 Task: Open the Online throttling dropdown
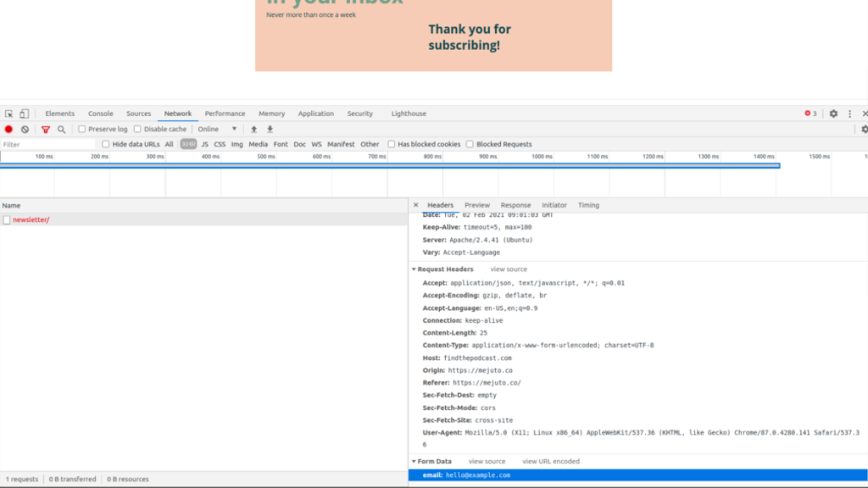tap(208, 130)
